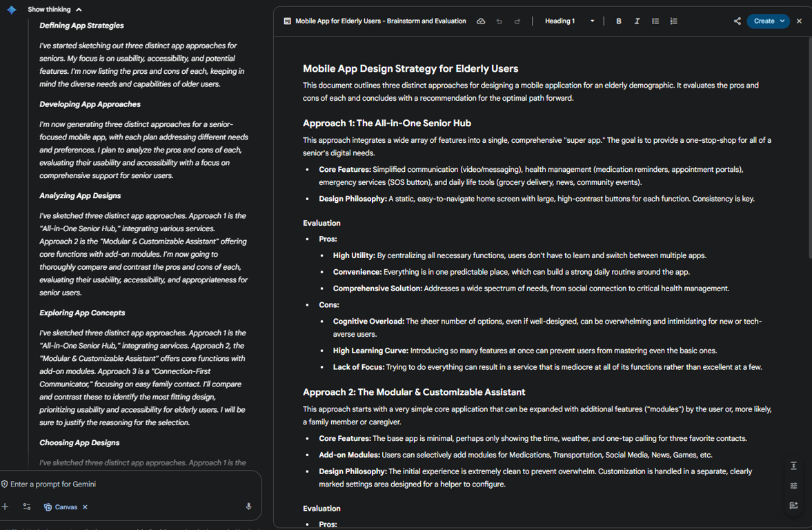The width and height of the screenshot is (812, 530).
Task: Activate the microphone voice input
Action: [x=248, y=507]
